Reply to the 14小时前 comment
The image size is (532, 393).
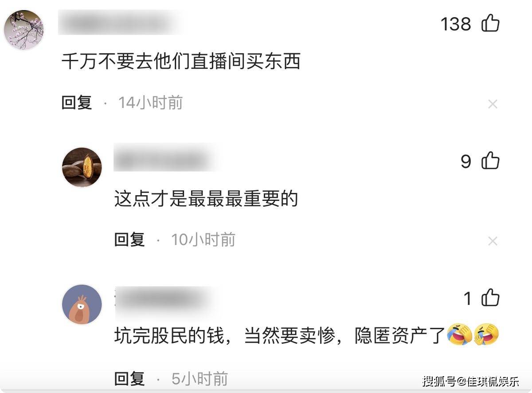(x=76, y=103)
